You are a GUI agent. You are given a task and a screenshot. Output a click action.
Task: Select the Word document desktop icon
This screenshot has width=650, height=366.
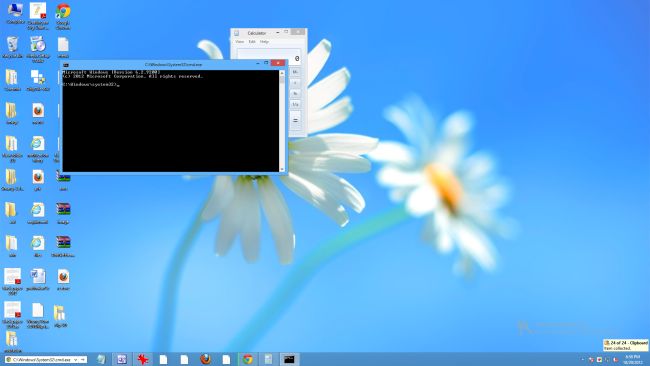38,279
